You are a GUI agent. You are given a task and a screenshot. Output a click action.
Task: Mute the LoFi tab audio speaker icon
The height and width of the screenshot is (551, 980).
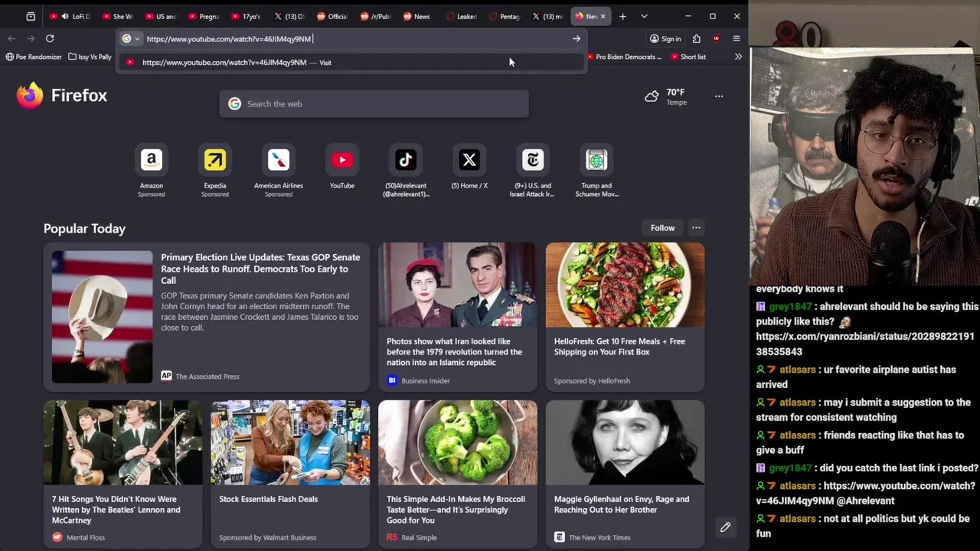[64, 16]
